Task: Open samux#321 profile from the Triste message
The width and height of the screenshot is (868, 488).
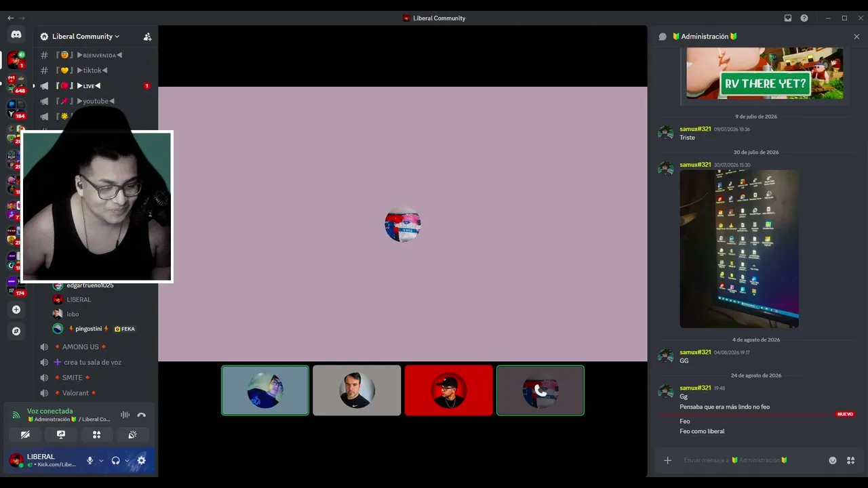Action: tap(695, 129)
